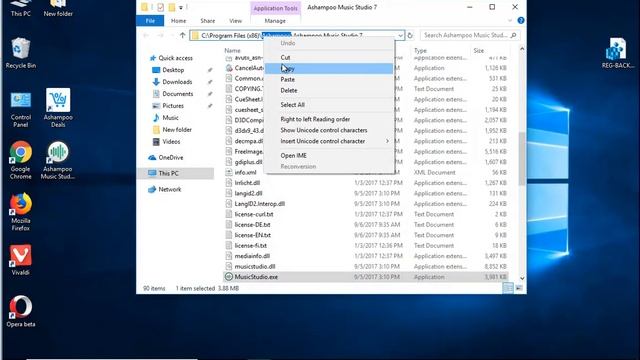The image size is (640, 360).
Task: Click the Back navigation arrow in Explorer
Action: [x=146, y=36]
